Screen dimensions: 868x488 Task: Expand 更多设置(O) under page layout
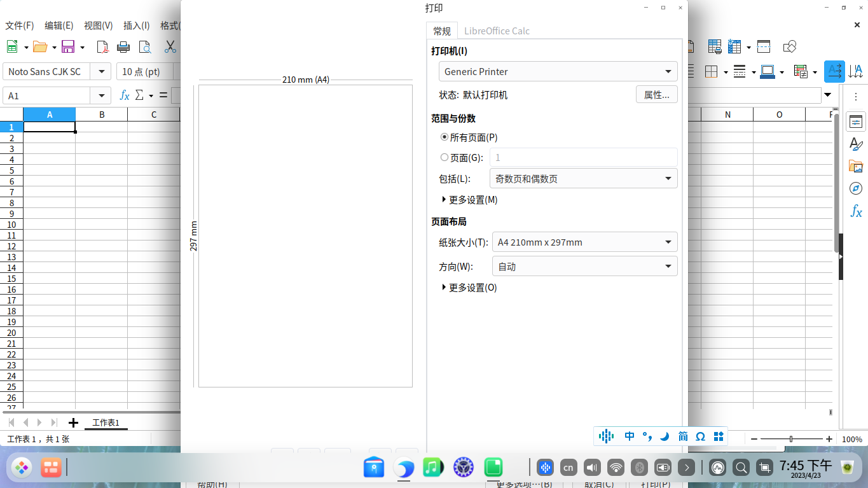[469, 288]
